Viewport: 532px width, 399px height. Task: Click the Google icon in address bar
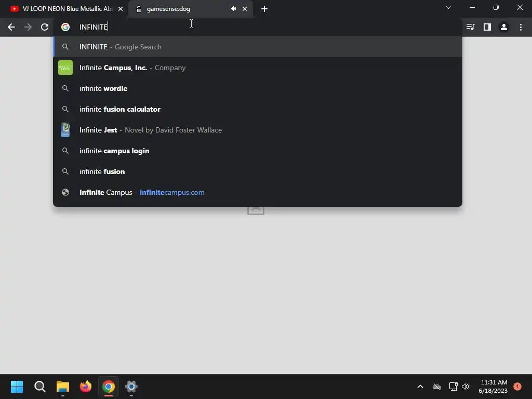65,27
